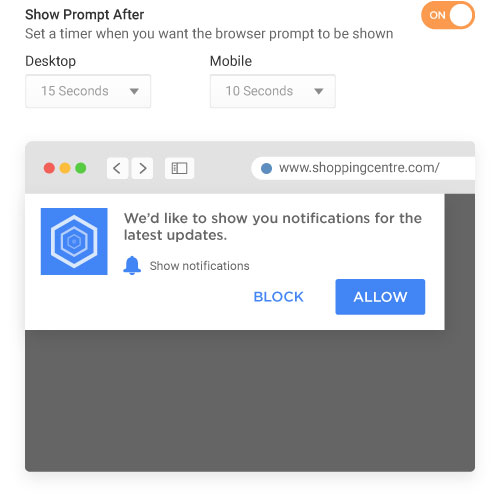The width and height of the screenshot is (500, 500).
Task: Click the red window close dot
Action: pyautogui.click(x=49, y=168)
